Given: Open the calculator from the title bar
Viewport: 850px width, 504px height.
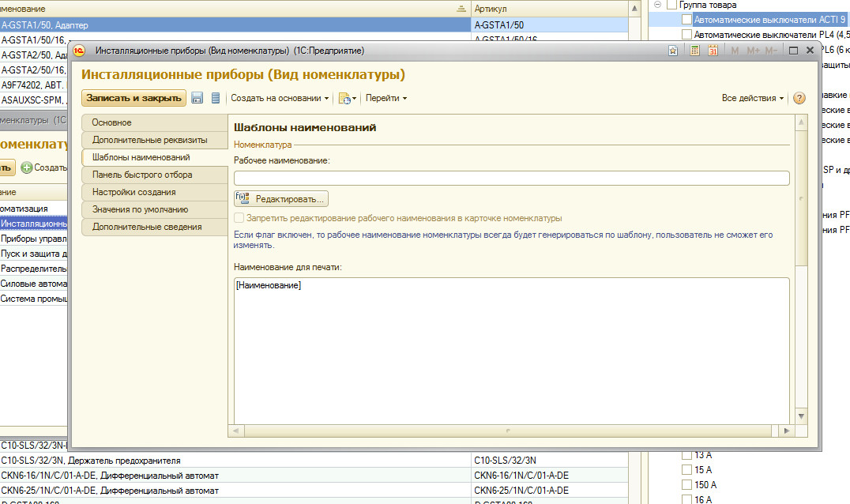Looking at the screenshot, I should point(695,51).
